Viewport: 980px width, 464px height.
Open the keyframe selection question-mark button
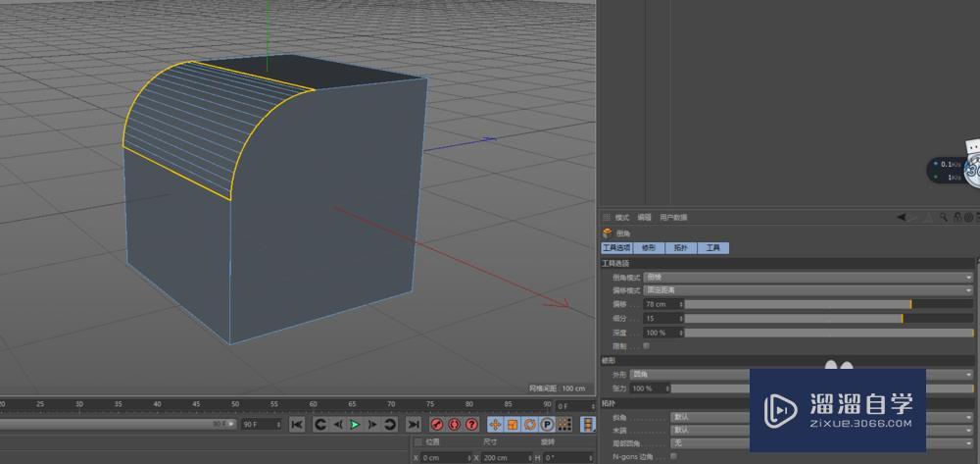[472, 425]
